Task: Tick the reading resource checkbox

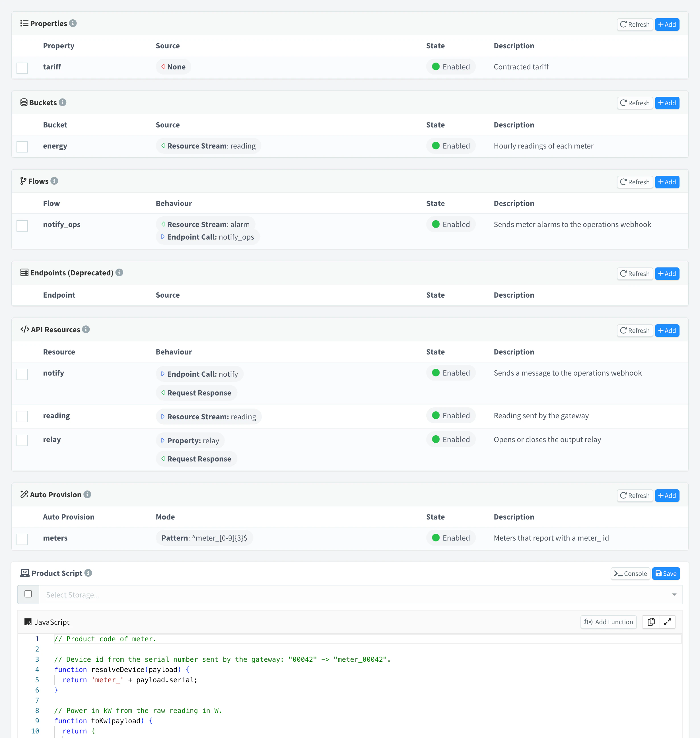Action: click(x=22, y=417)
